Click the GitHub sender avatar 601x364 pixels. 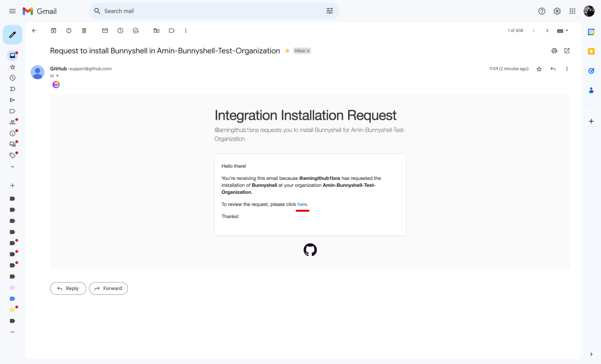click(37, 72)
